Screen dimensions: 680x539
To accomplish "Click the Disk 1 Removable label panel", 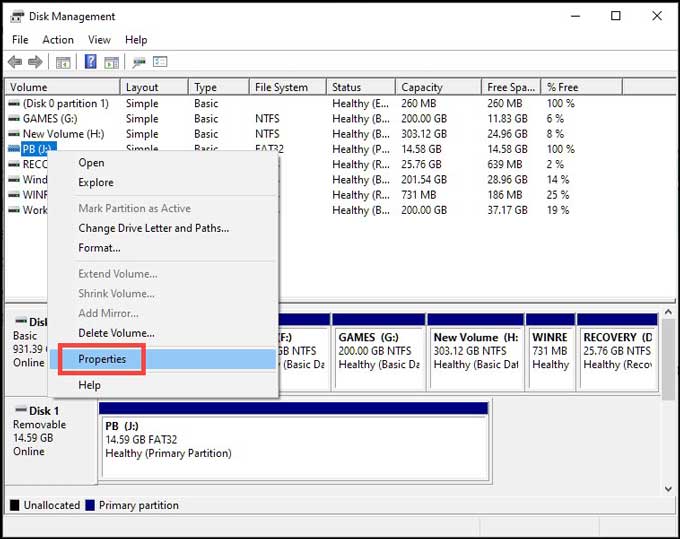I will point(51,441).
